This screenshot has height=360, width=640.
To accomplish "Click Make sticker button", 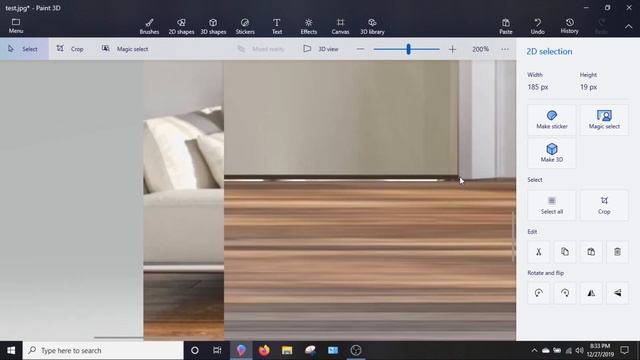I will click(x=552, y=120).
